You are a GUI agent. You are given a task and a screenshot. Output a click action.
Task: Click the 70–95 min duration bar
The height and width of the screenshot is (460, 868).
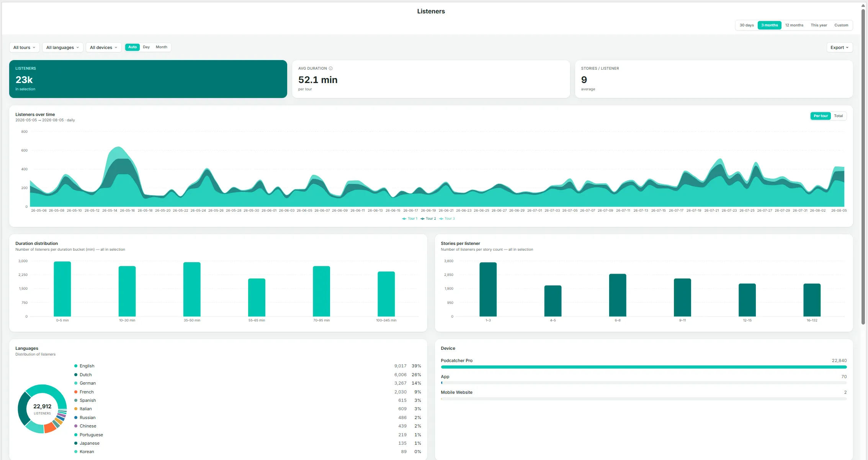321,291
